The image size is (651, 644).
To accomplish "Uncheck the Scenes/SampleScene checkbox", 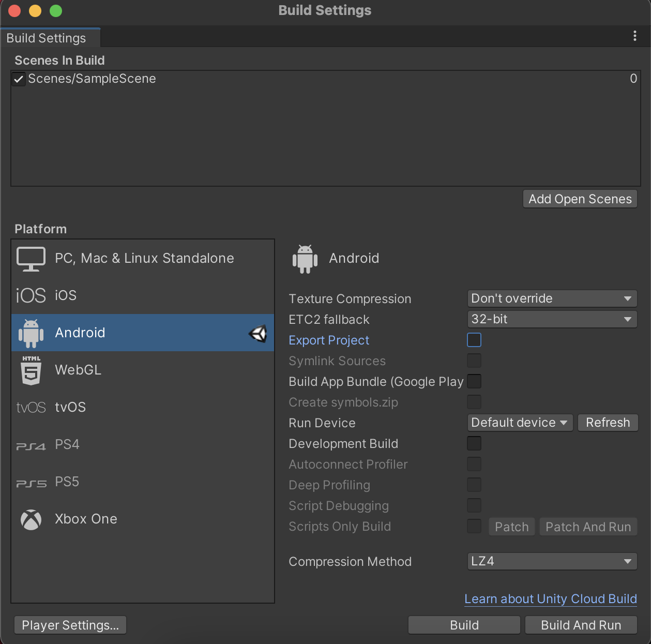I will (x=19, y=79).
